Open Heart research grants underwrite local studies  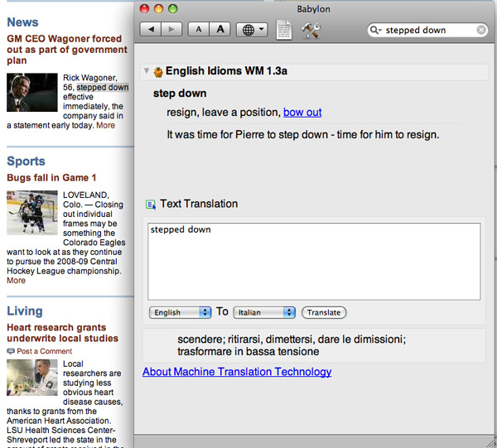pos(62,333)
